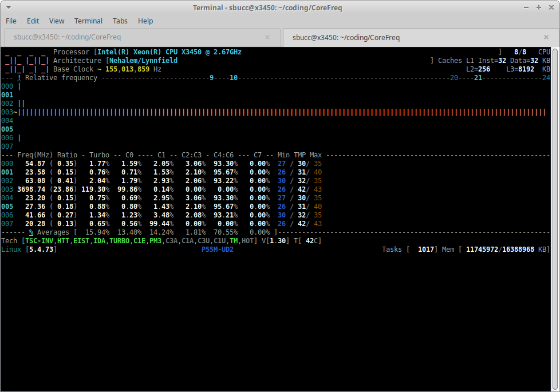Click the PM3 tech flag

pos(156,240)
